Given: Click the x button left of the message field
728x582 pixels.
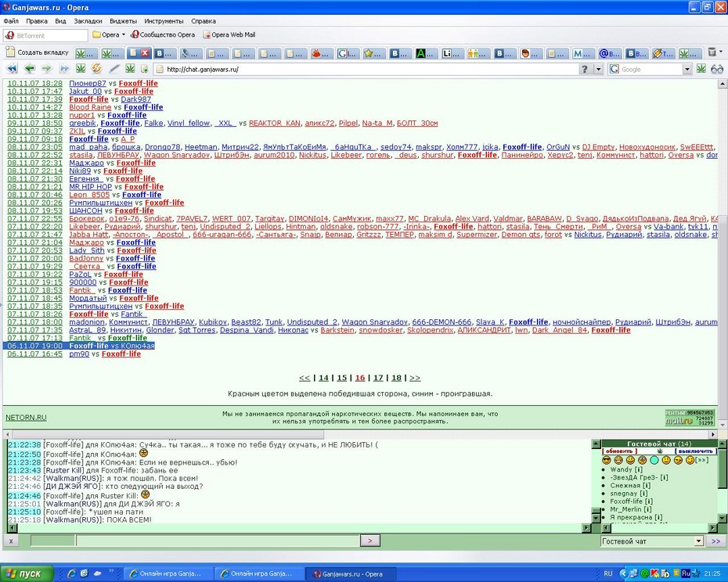Looking at the screenshot, I should [11, 541].
